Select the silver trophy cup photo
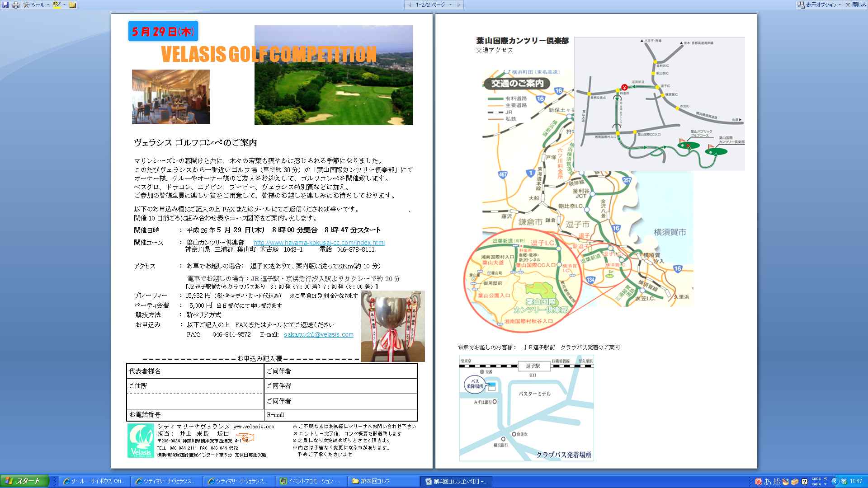 [392, 326]
